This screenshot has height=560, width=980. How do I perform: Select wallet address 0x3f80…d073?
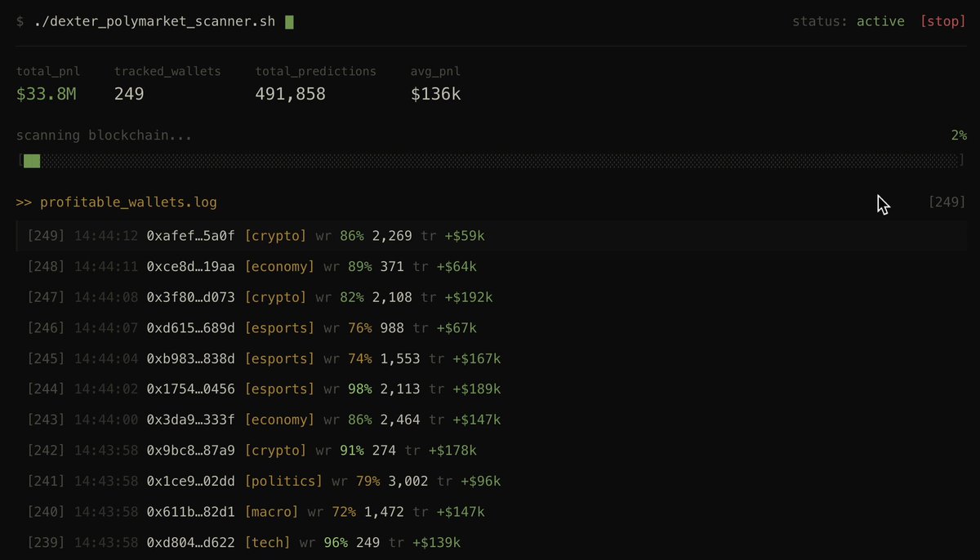tap(190, 297)
